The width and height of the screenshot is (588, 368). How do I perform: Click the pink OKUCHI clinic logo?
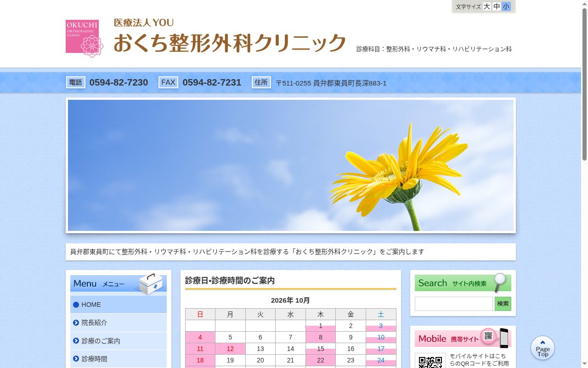(x=85, y=38)
